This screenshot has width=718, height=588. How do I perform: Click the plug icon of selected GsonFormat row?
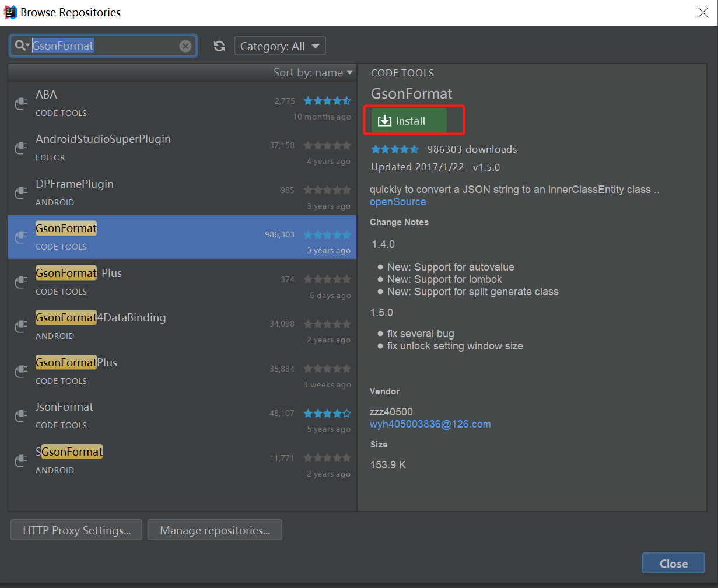click(x=21, y=237)
